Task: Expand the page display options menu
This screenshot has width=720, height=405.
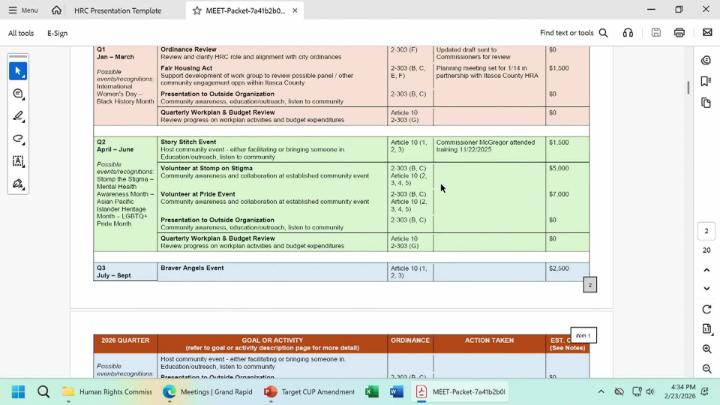Action: click(706, 329)
